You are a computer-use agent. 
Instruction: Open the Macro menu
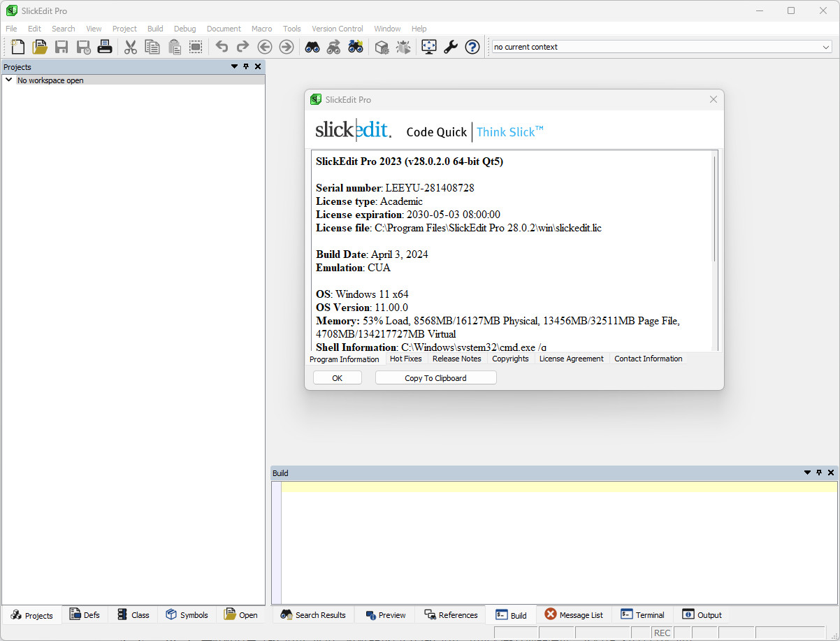(x=261, y=29)
